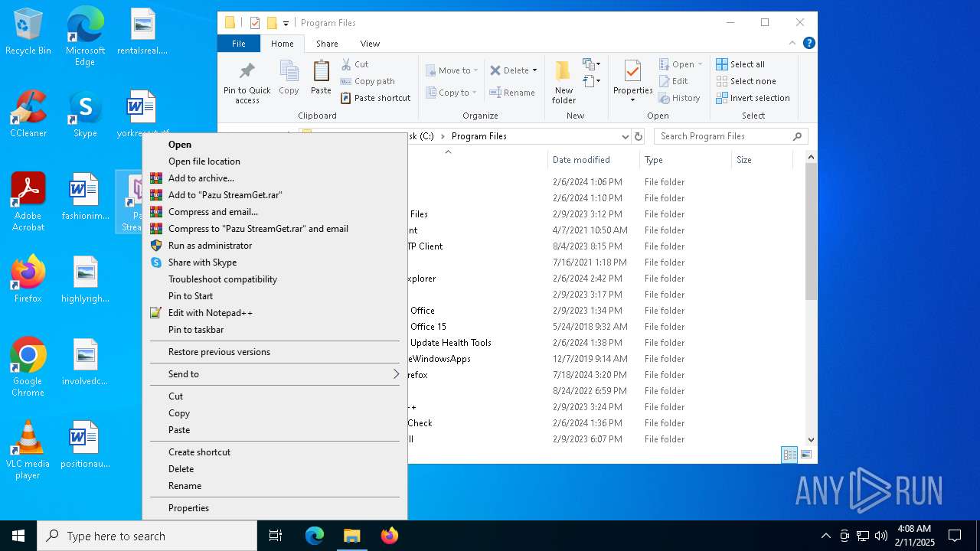Viewport: 980px width, 551px height.
Task: Expand the Send to submenu
Action: click(275, 374)
